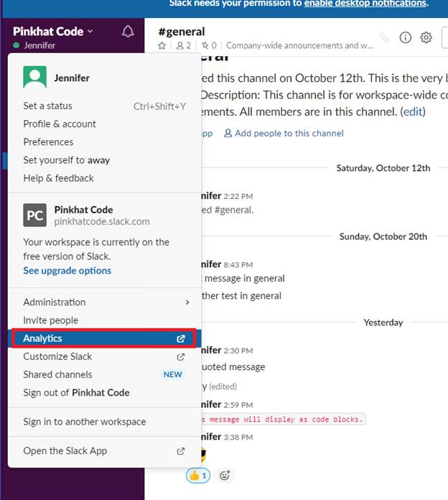
Task: Add a reaction with smiley icon
Action: pyautogui.click(x=225, y=476)
